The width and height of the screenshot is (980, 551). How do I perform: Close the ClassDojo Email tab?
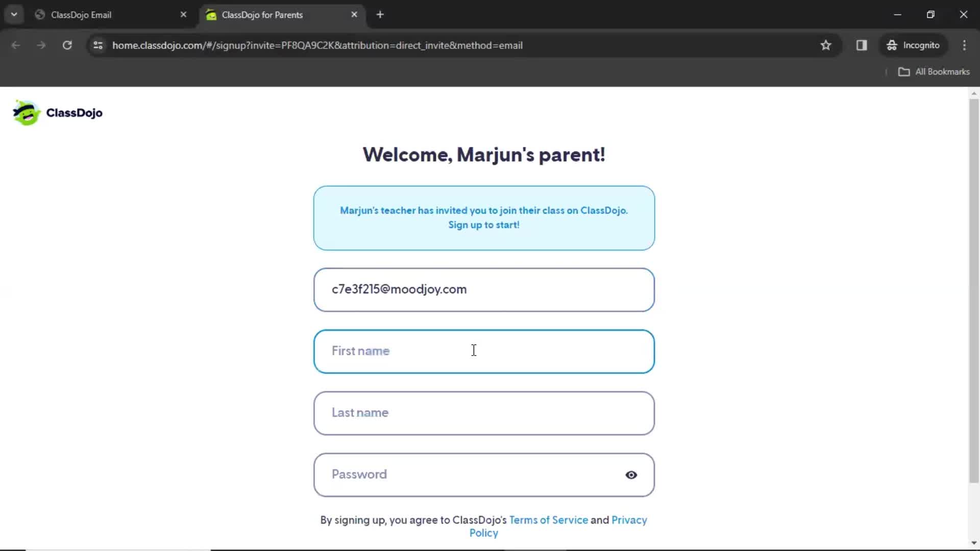pyautogui.click(x=183, y=15)
